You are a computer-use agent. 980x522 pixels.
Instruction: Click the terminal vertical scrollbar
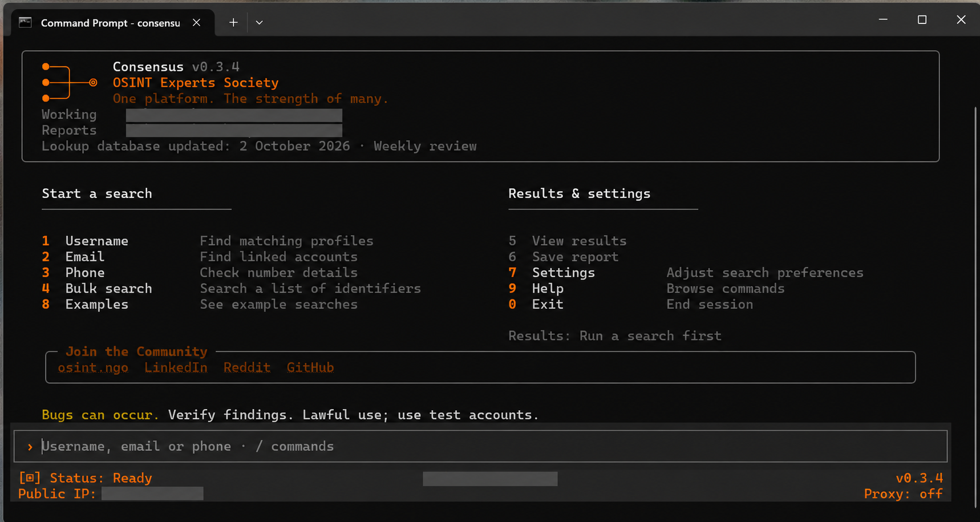(976, 306)
